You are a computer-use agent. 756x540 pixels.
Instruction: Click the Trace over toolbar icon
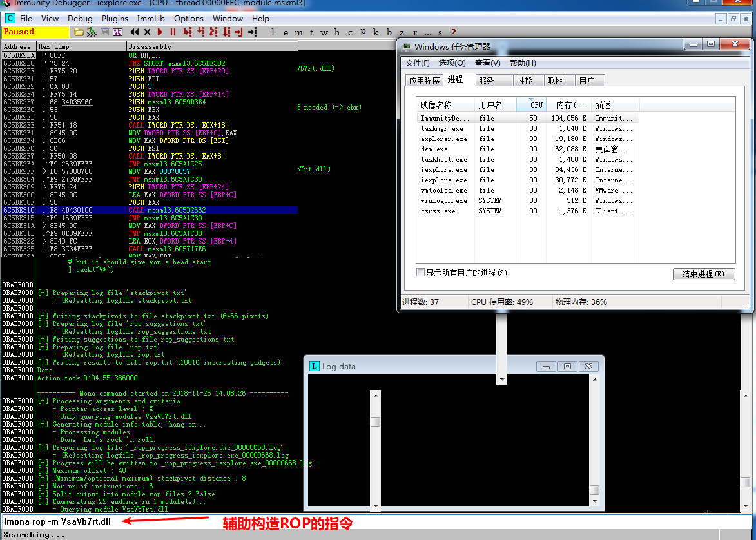pyautogui.click(x=226, y=32)
